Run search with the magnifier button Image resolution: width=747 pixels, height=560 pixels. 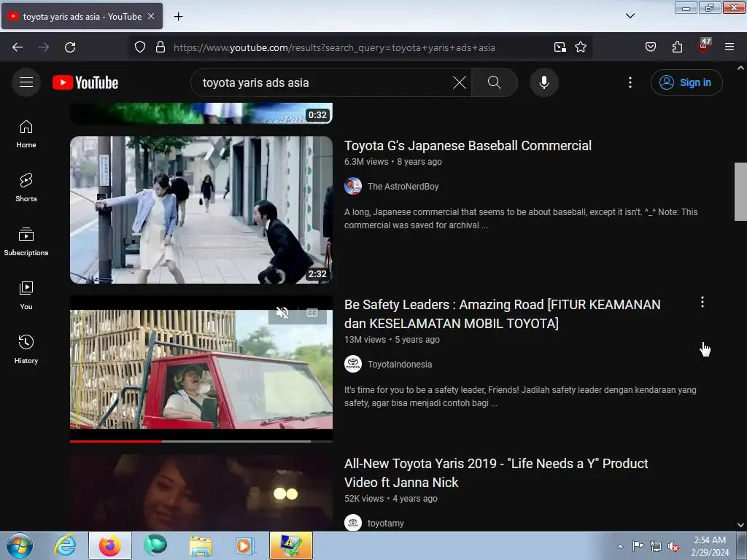click(x=494, y=82)
